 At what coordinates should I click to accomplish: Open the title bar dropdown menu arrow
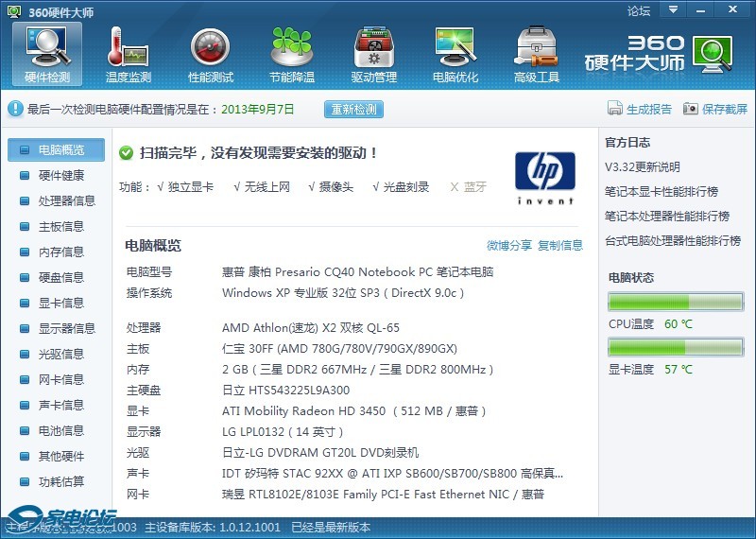click(673, 9)
